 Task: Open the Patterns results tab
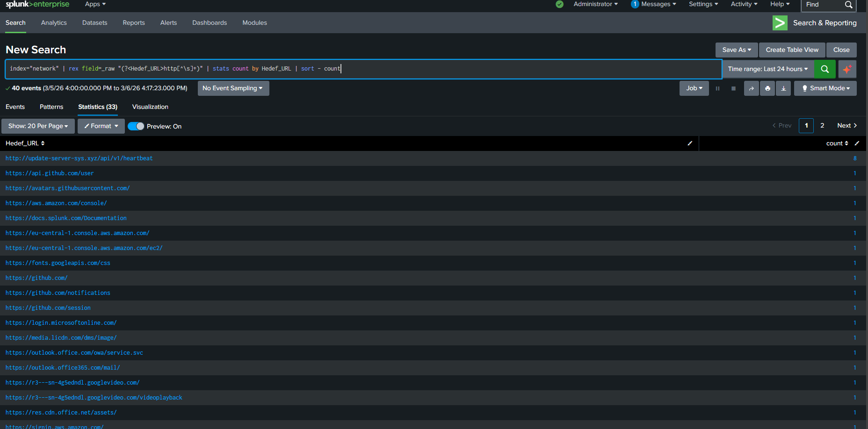point(51,107)
